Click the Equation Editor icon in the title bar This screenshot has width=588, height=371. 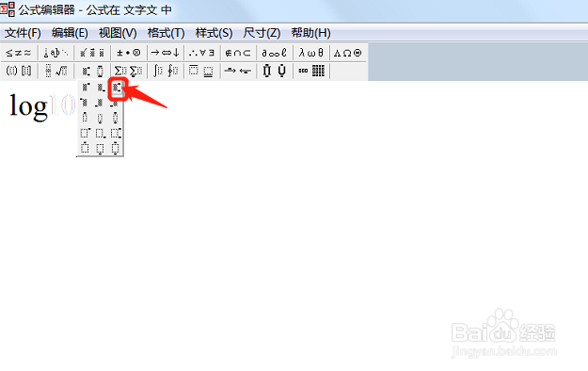[8, 9]
